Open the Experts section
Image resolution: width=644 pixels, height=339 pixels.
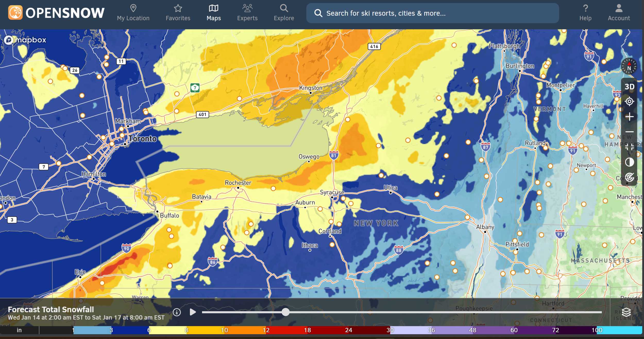(247, 13)
